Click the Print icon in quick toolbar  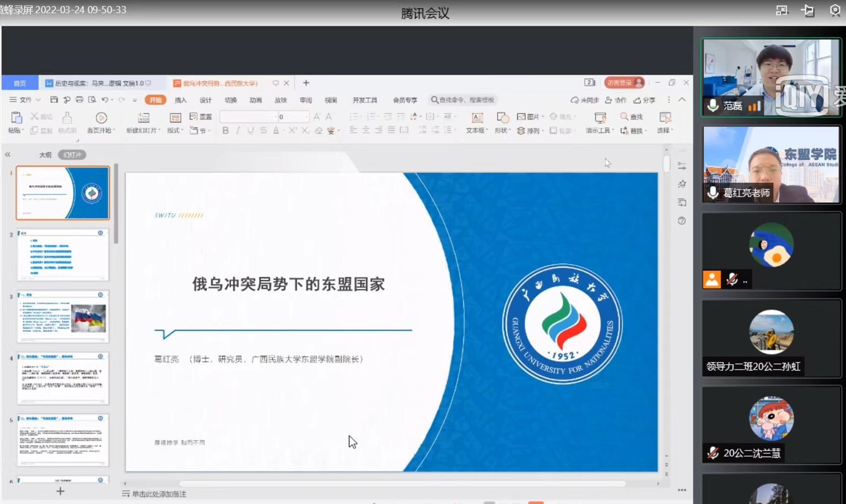[79, 100]
